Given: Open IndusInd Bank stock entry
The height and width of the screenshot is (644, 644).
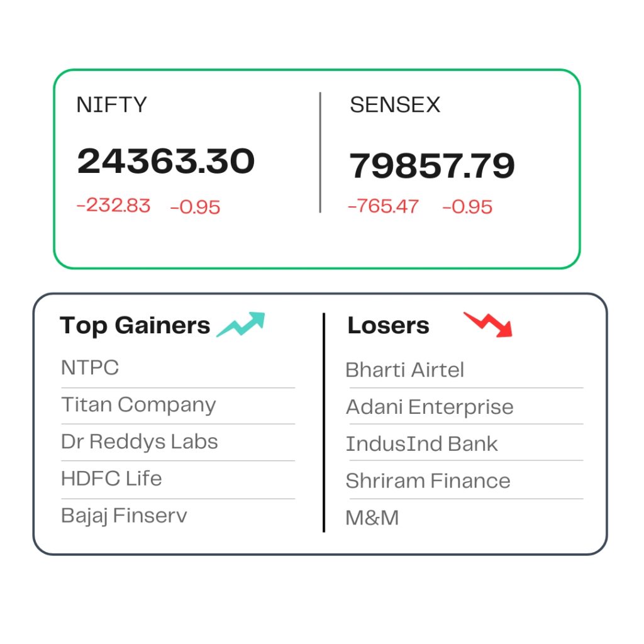Looking at the screenshot, I should coord(422,443).
